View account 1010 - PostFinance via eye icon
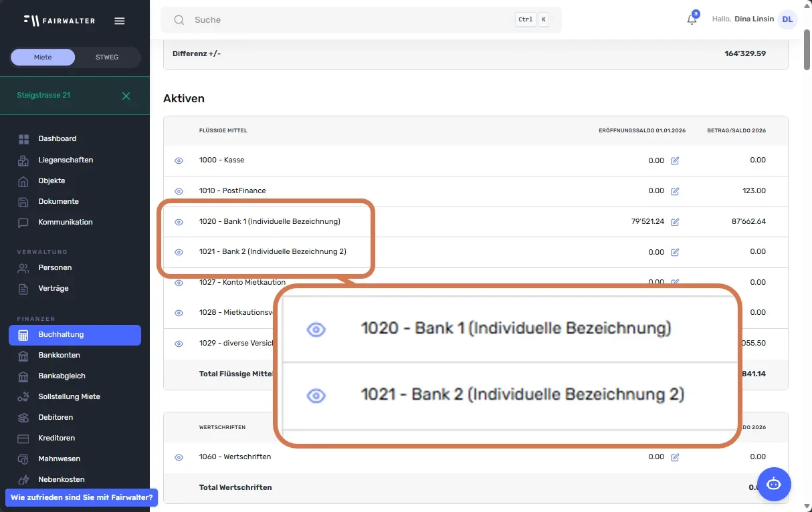 click(x=179, y=191)
